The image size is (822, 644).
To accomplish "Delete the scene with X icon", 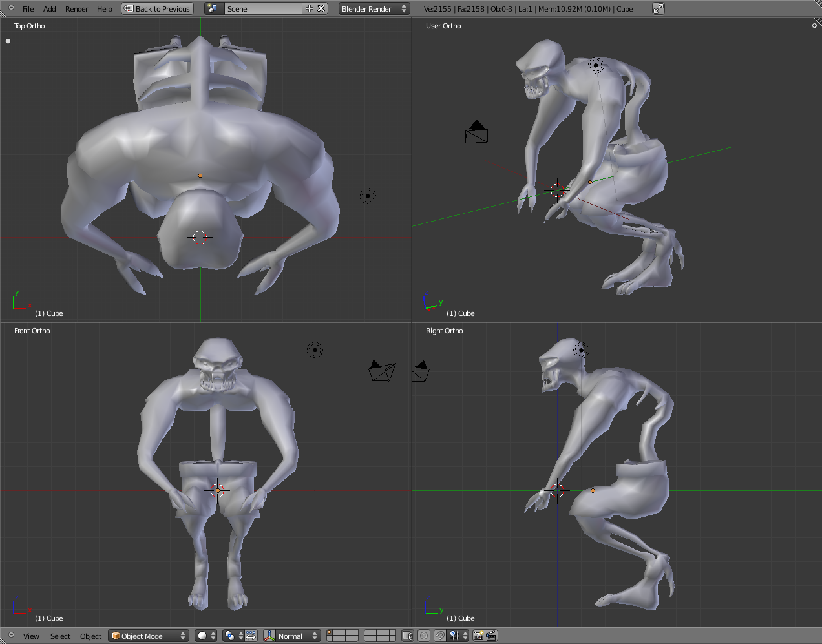I will [322, 9].
